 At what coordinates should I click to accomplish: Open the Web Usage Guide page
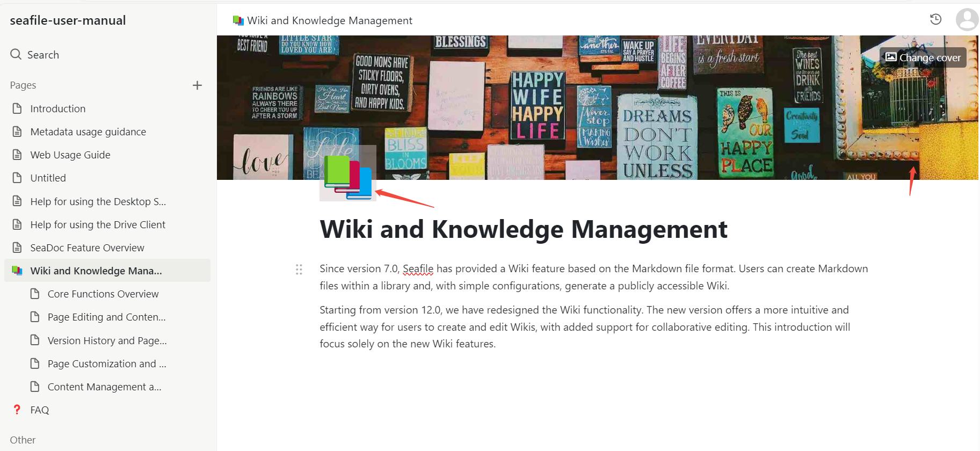pyautogui.click(x=70, y=155)
